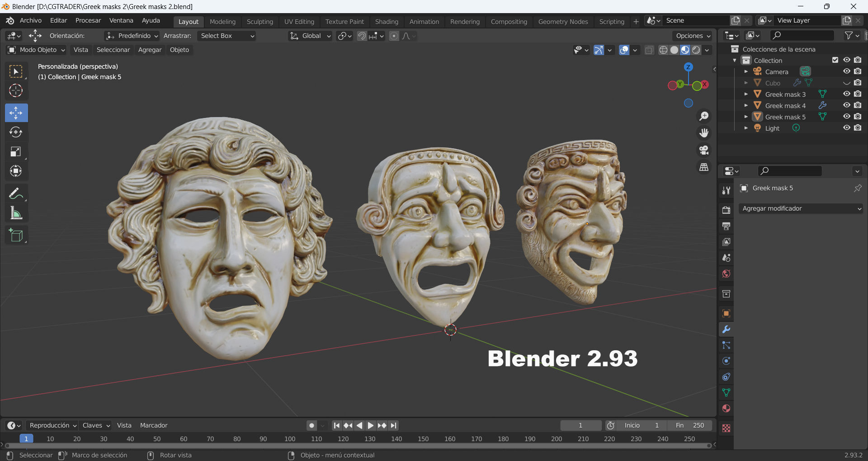Click the zoom magnifier in viewport
The height and width of the screenshot is (461, 868).
tap(704, 116)
